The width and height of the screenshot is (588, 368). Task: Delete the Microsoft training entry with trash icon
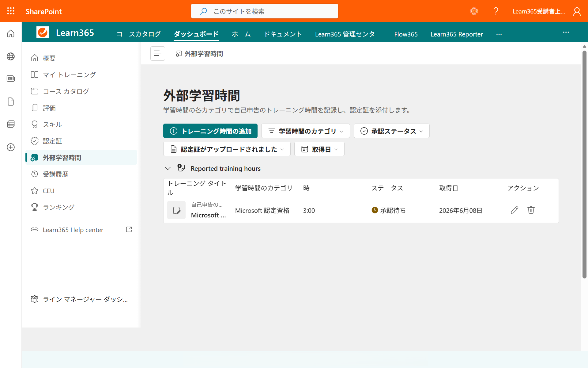click(x=531, y=210)
